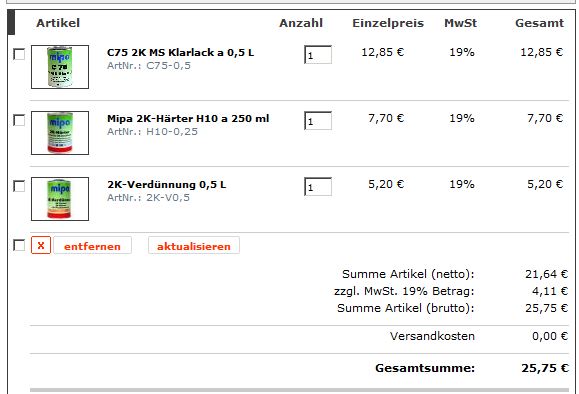Toggle the select-all checkbox beside entfernen

click(x=19, y=245)
